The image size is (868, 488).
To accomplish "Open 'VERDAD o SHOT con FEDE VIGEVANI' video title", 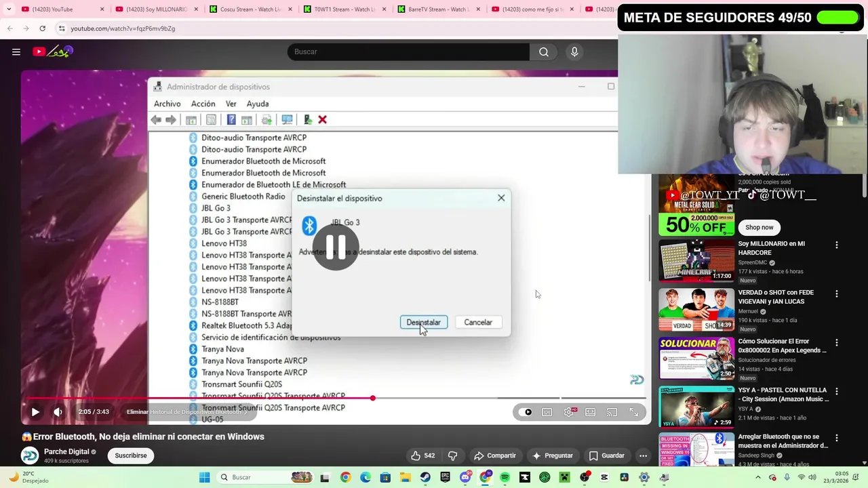I will [776, 297].
